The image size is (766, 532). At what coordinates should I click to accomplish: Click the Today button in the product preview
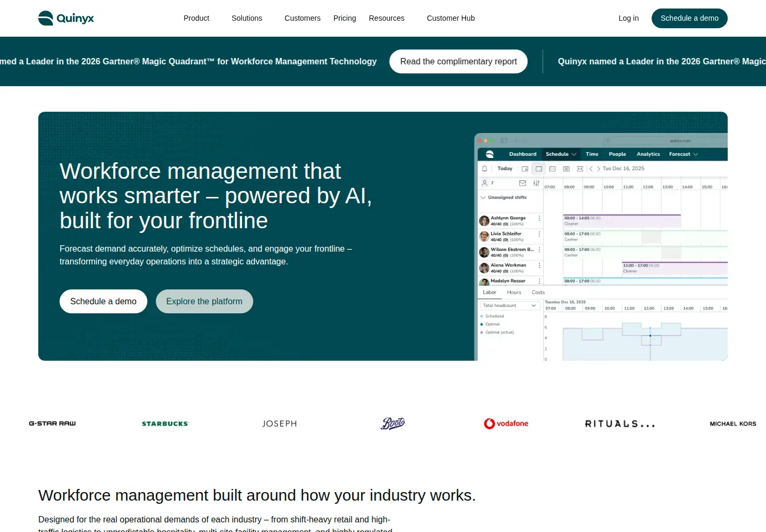(x=505, y=169)
